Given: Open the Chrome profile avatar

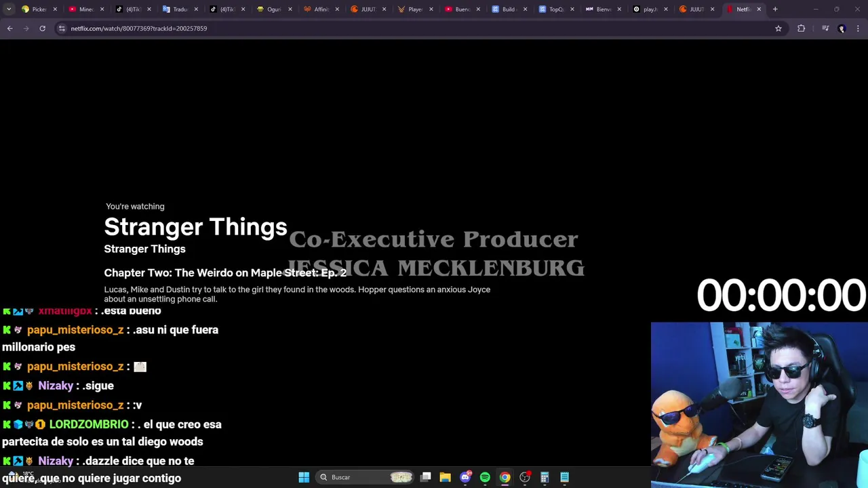Looking at the screenshot, I should (842, 28).
